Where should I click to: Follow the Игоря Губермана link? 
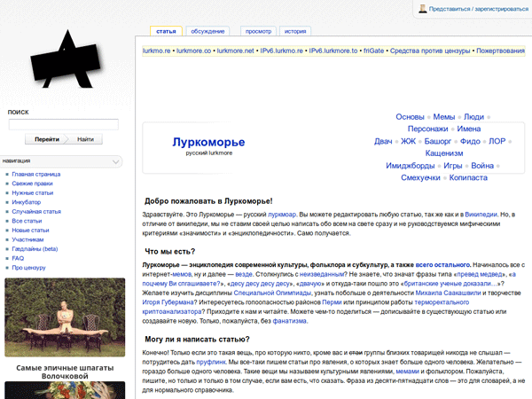tap(168, 302)
